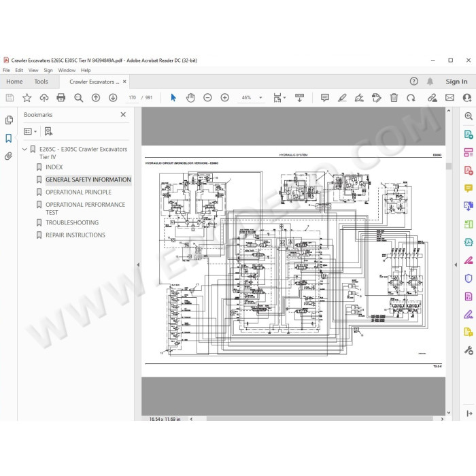Activate the hand pan tool
This screenshot has width=476, height=476.
(190, 97)
